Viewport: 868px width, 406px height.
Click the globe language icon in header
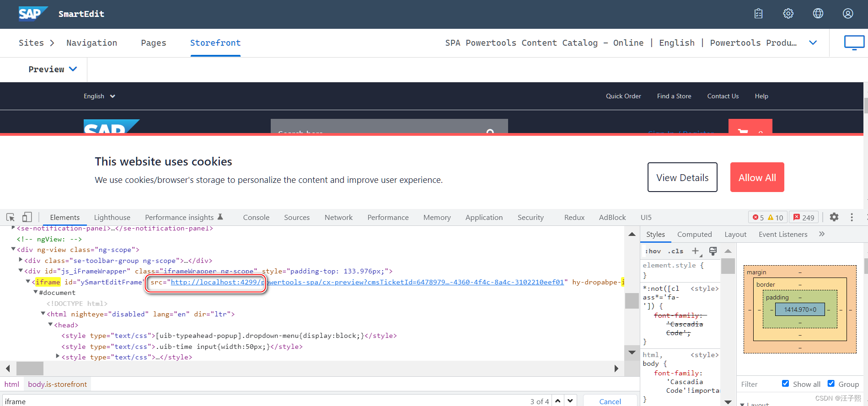point(818,14)
